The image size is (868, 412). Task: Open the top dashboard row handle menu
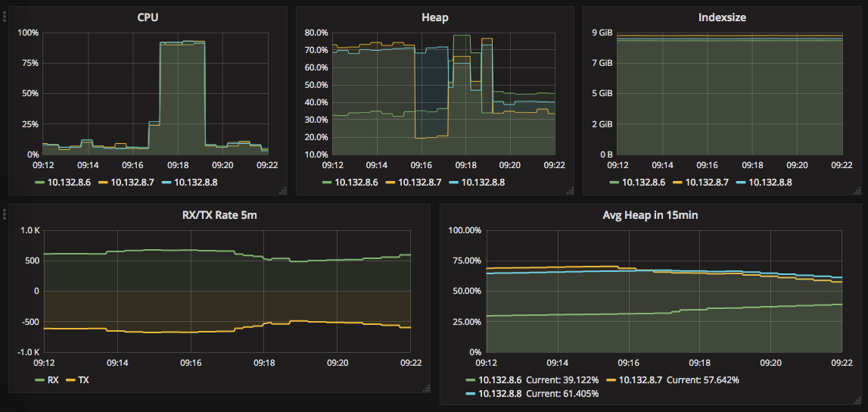pyautogui.click(x=5, y=16)
